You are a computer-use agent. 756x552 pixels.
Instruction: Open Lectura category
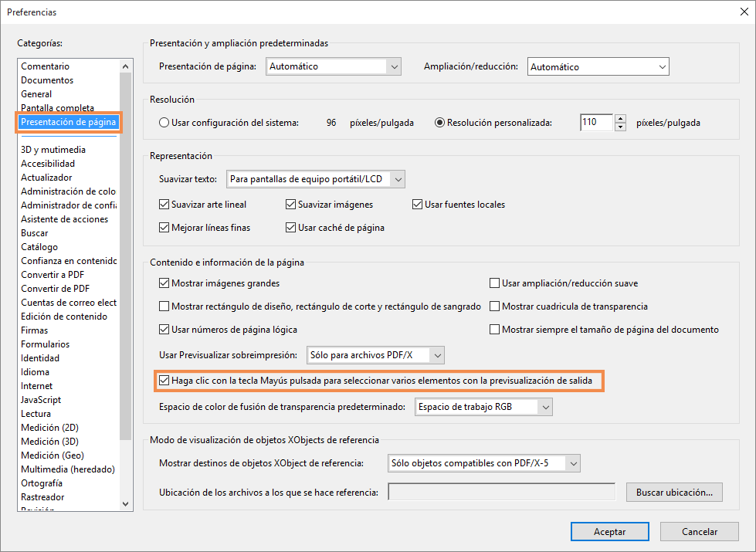(x=36, y=414)
